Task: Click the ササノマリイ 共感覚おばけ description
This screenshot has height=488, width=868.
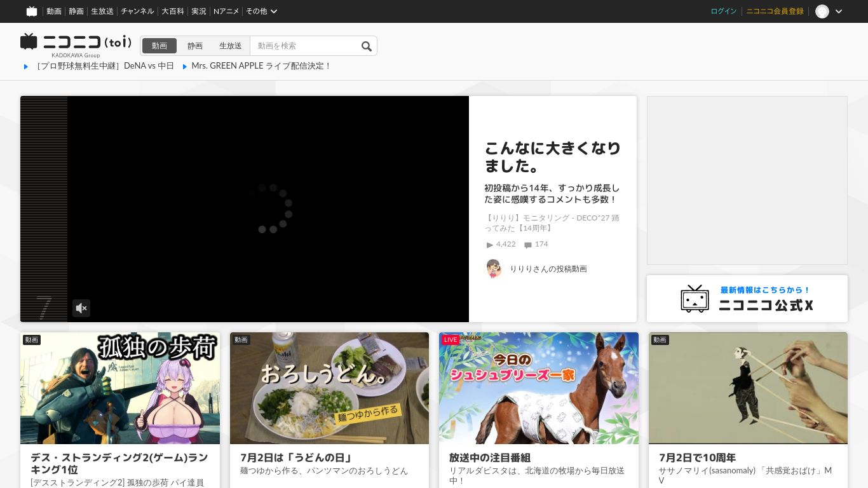Action: coord(745,476)
